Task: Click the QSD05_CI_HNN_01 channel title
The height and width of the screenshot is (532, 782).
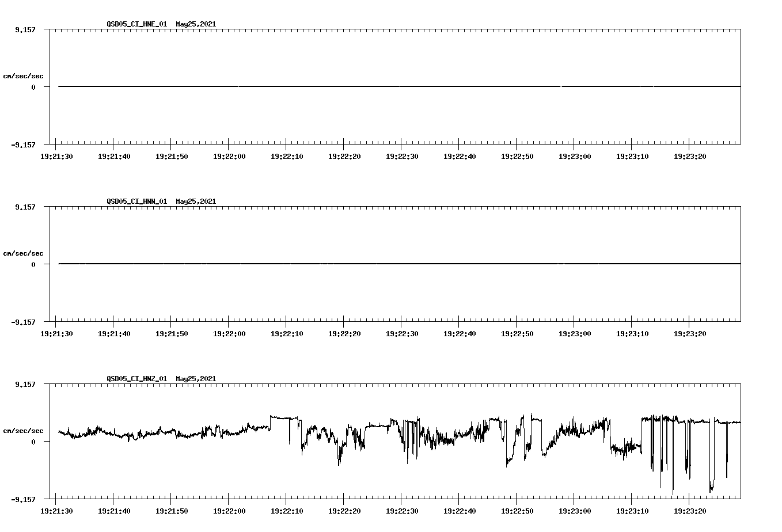Action: coord(135,202)
